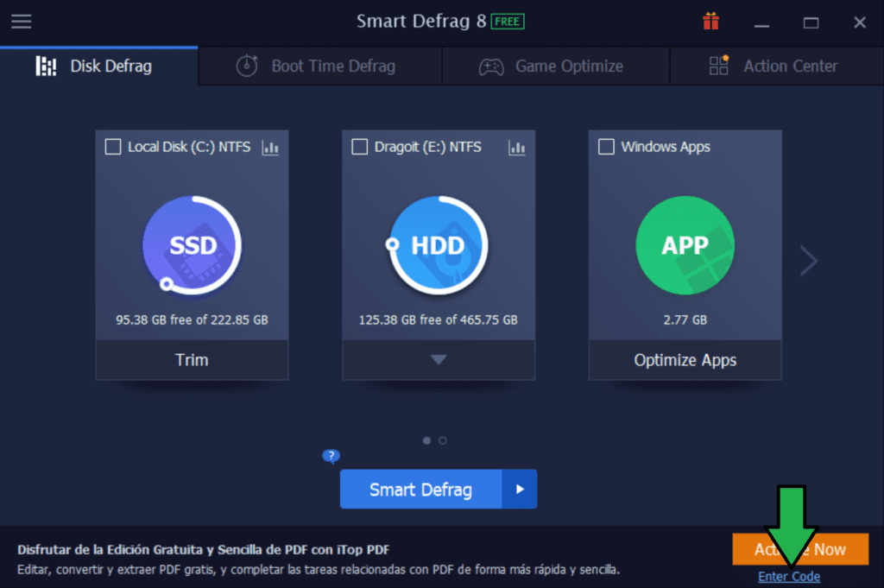Click the red gift box icon
Screen dimensions: 884x588
pyautogui.click(x=711, y=22)
